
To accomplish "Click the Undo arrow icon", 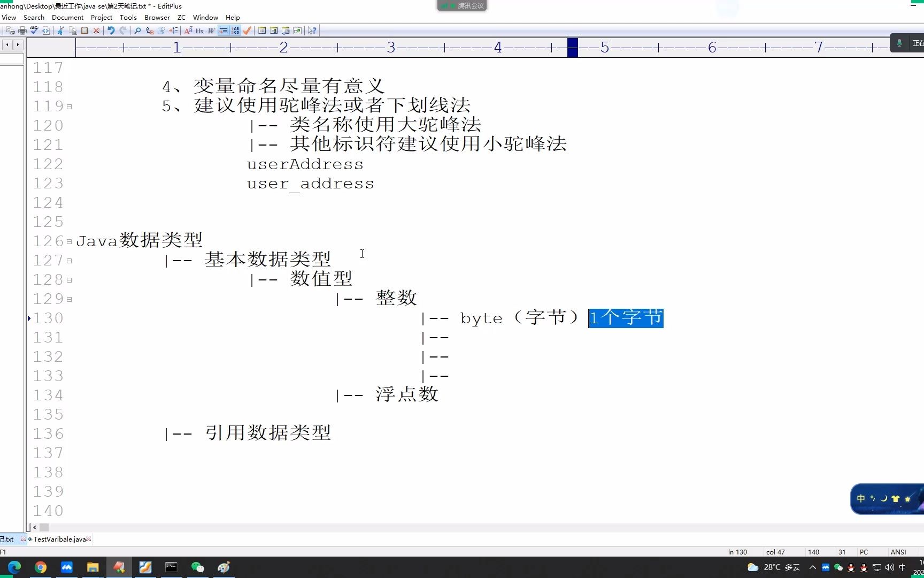I will tap(111, 31).
